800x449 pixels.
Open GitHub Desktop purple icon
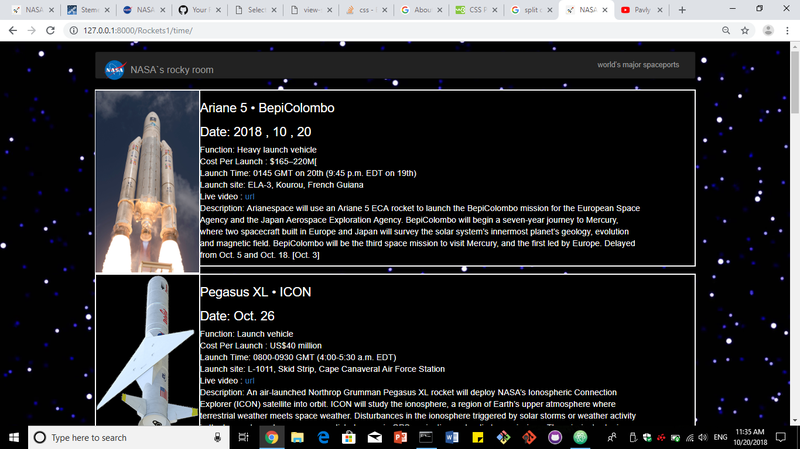[555, 437]
